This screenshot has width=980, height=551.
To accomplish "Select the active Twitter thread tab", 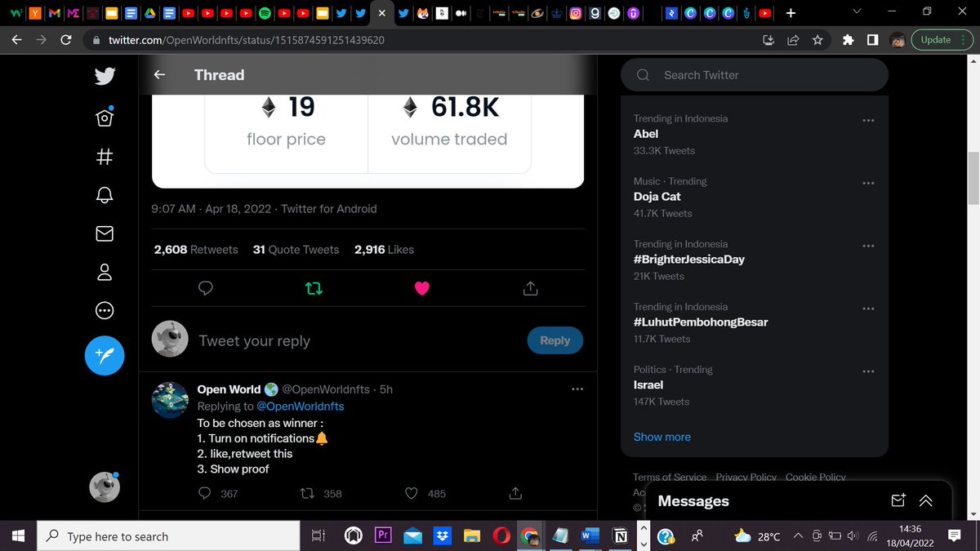I will point(381,13).
